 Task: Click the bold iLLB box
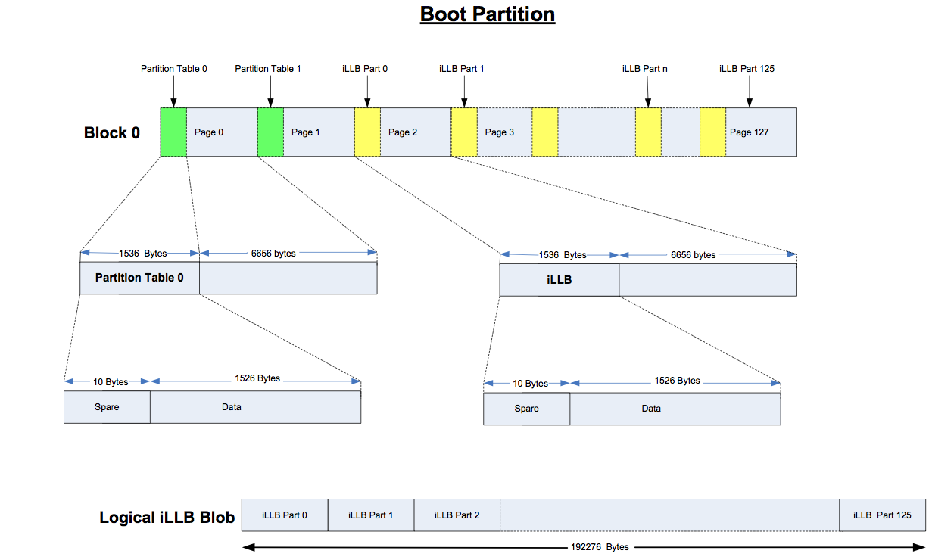(x=559, y=279)
